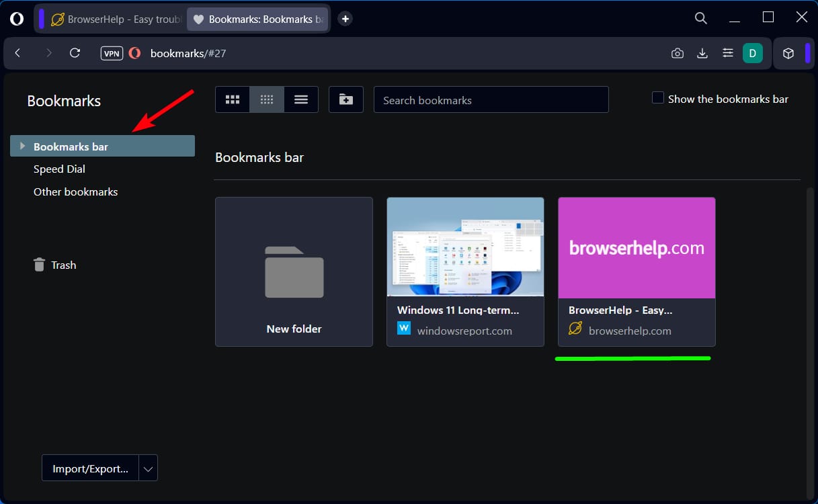Switch to list view
Screen dimensions: 818x504
[x=301, y=99]
